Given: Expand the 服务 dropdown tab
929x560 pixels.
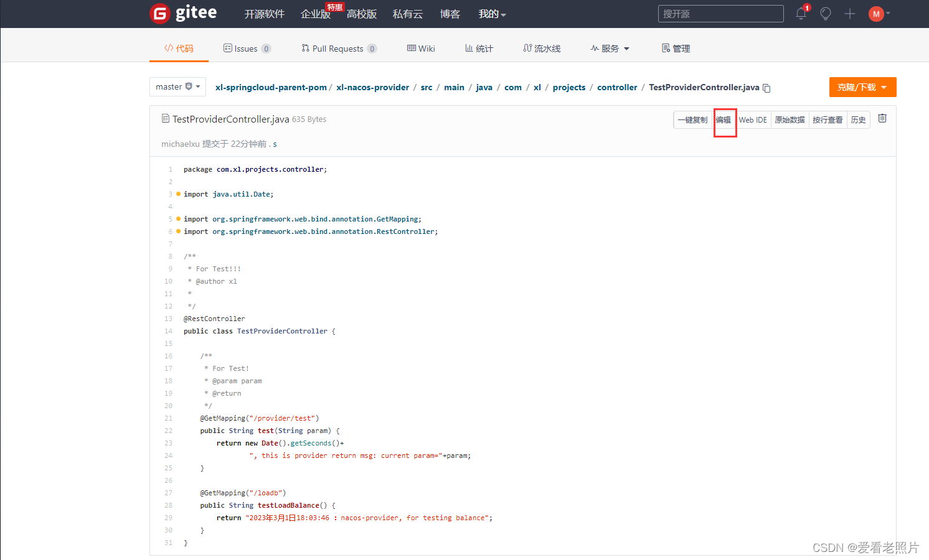Looking at the screenshot, I should [610, 49].
